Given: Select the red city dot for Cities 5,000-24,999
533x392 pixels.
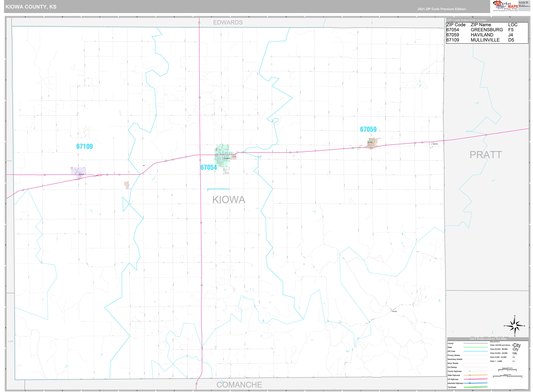Looking at the screenshot, I should pos(512,357).
